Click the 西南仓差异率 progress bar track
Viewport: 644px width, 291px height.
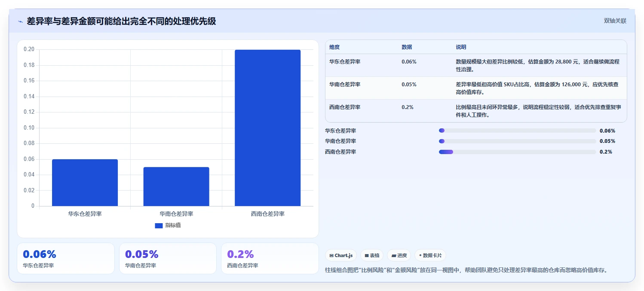[x=517, y=152]
